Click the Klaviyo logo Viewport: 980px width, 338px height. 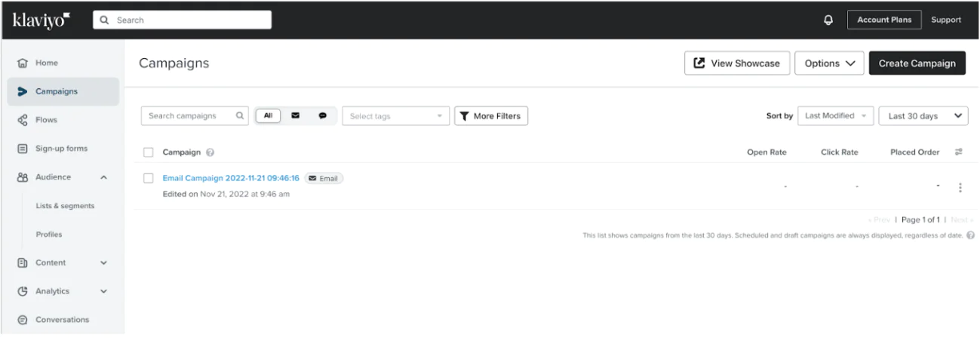coord(41,20)
